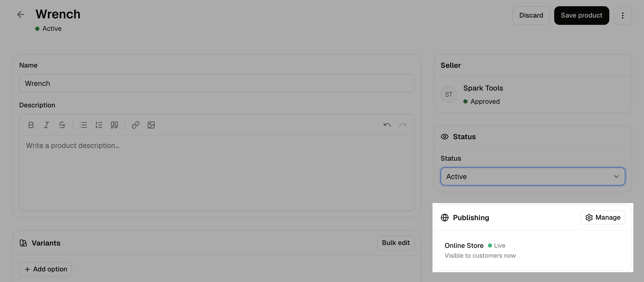Add a new variant option
644x282 pixels.
[46, 269]
